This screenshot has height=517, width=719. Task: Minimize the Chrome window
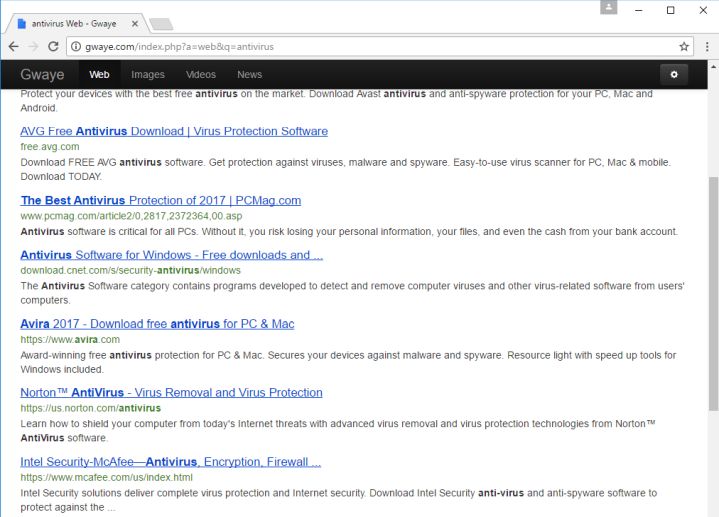tap(638, 10)
